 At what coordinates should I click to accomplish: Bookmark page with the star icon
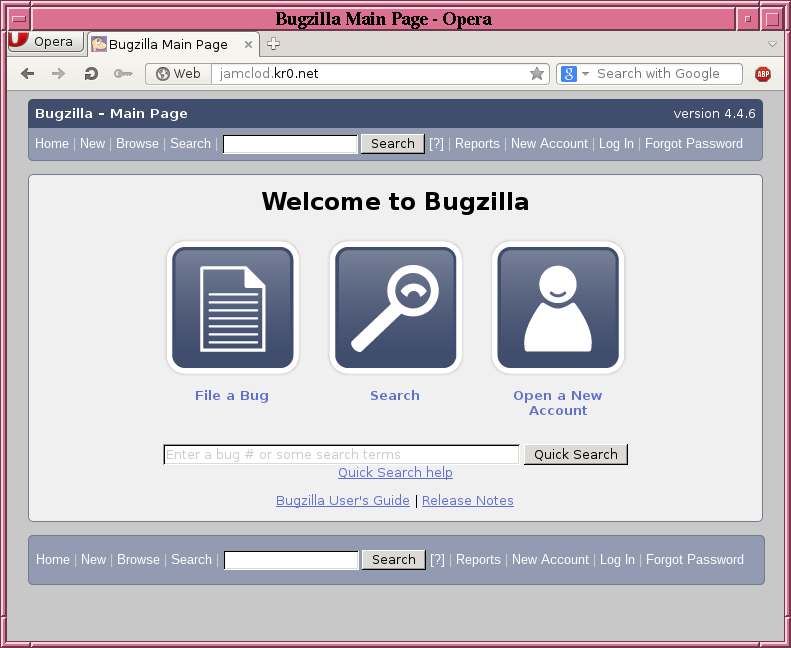pyautogui.click(x=537, y=74)
